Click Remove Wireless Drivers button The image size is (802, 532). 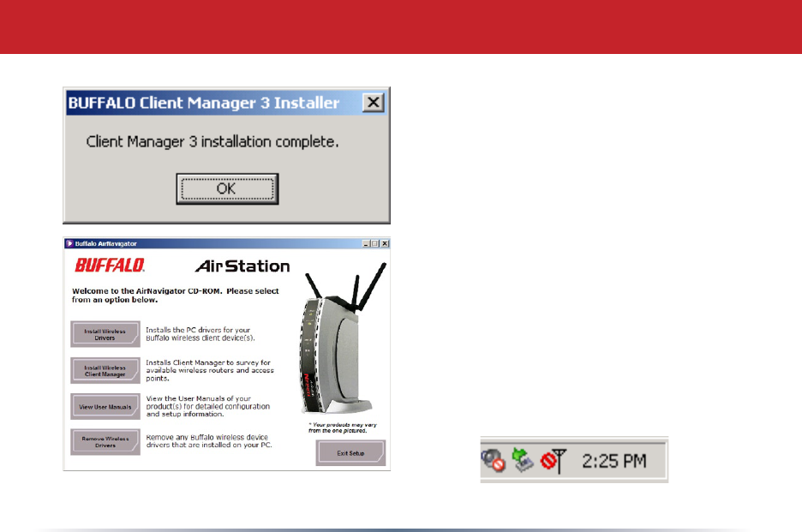tap(105, 442)
